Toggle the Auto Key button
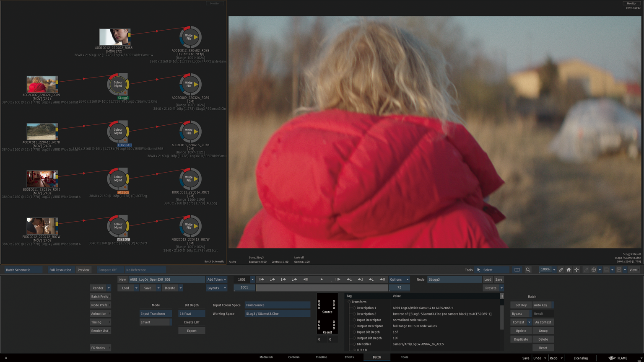 [543, 305]
